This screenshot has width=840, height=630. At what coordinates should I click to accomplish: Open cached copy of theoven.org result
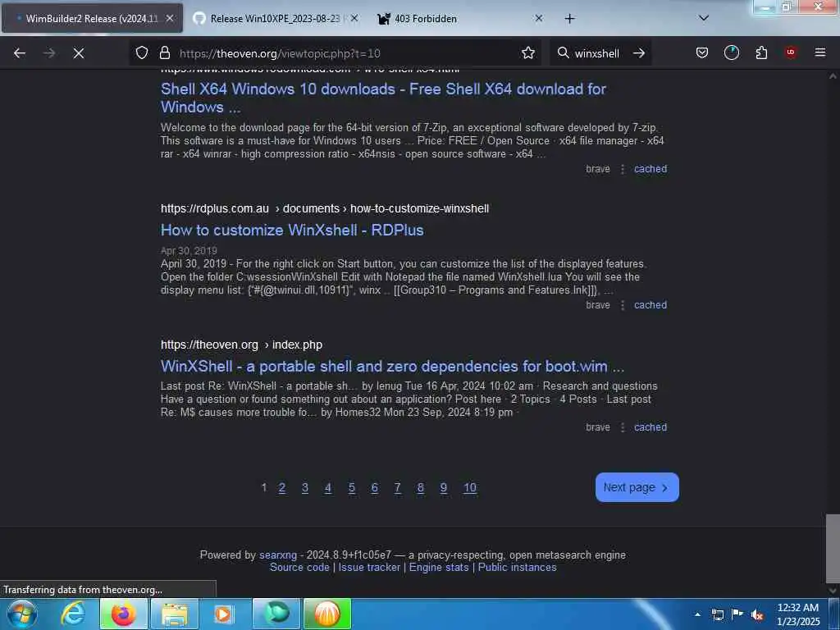click(651, 427)
